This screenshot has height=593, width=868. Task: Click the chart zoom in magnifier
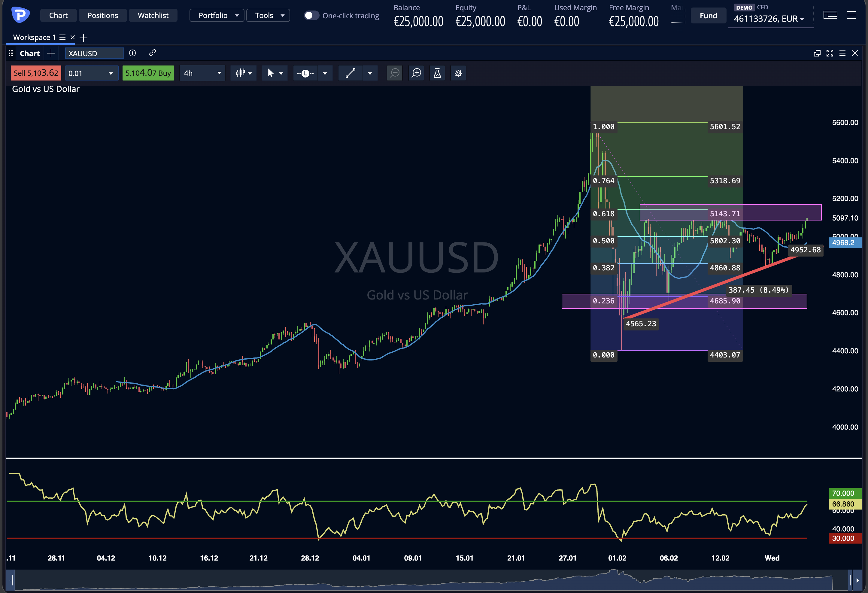[416, 73]
